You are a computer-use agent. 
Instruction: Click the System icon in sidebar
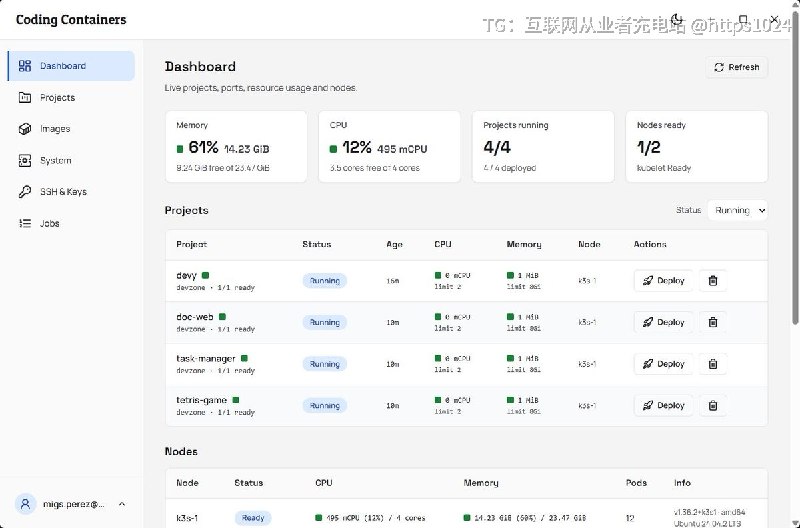(24, 161)
